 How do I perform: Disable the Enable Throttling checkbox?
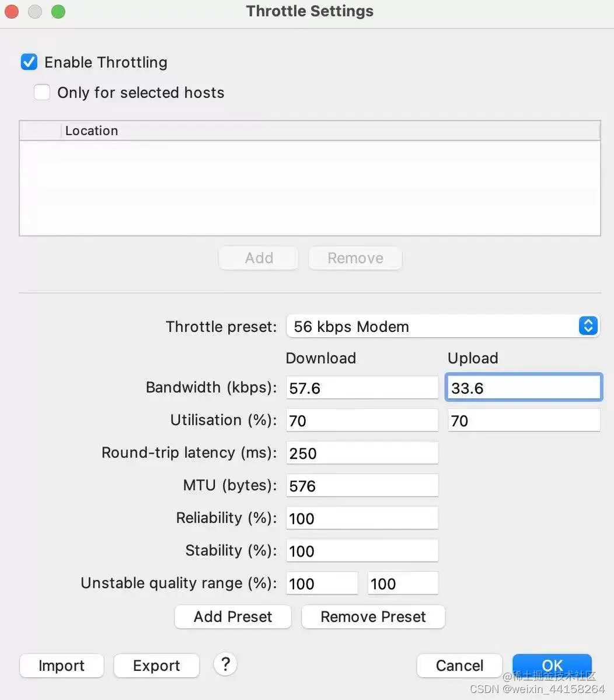coord(29,62)
